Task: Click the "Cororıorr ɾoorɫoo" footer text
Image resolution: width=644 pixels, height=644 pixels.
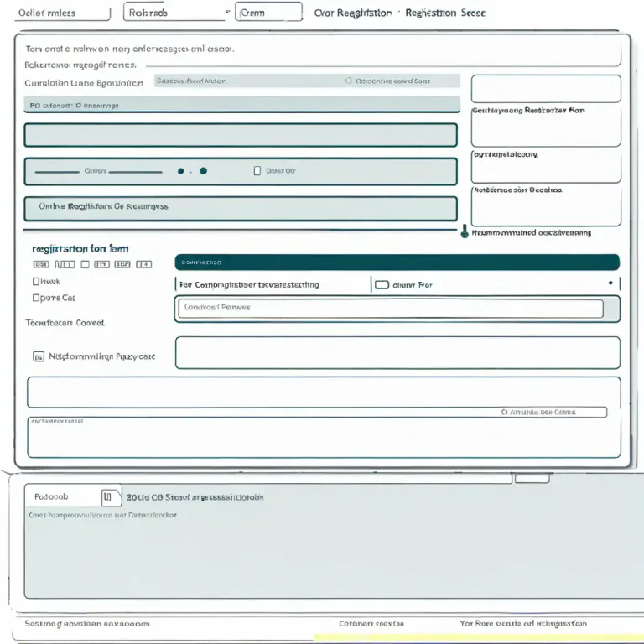Action: tap(371, 624)
